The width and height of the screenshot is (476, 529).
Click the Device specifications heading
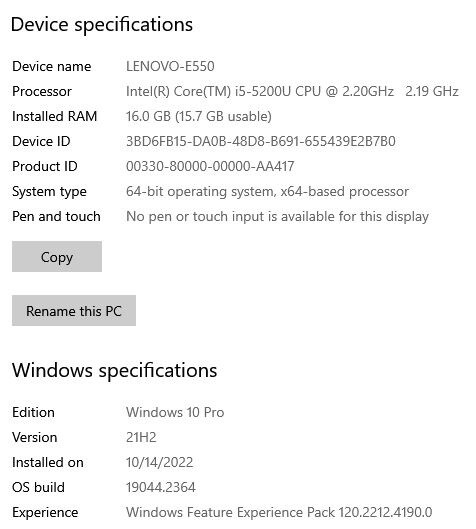pos(102,24)
